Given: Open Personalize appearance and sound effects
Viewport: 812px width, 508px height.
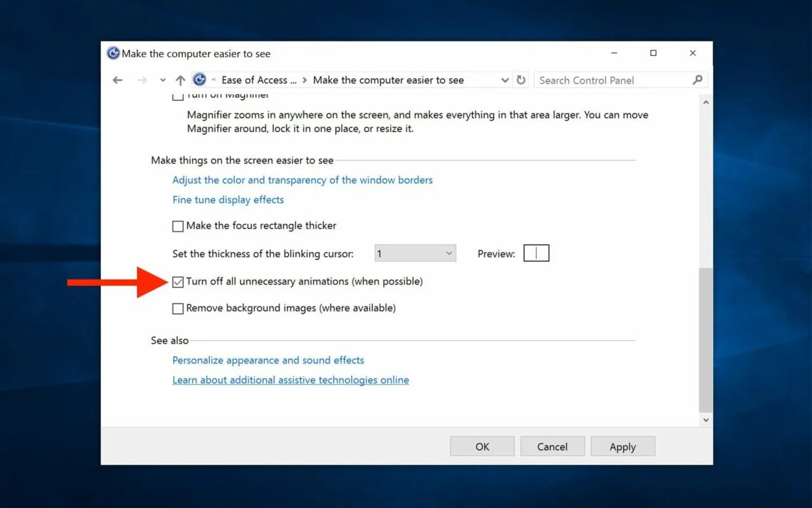Looking at the screenshot, I should [268, 360].
